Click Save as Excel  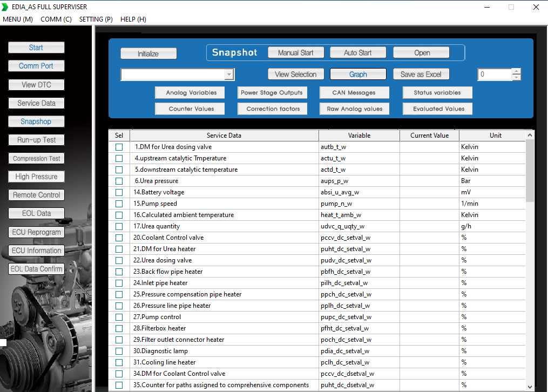coord(422,74)
